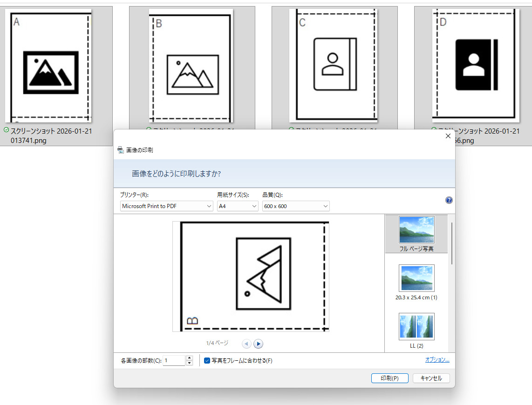Screen dimensions: 532x405
Task: Open the paper size A4 dropdown
Action: point(238,206)
